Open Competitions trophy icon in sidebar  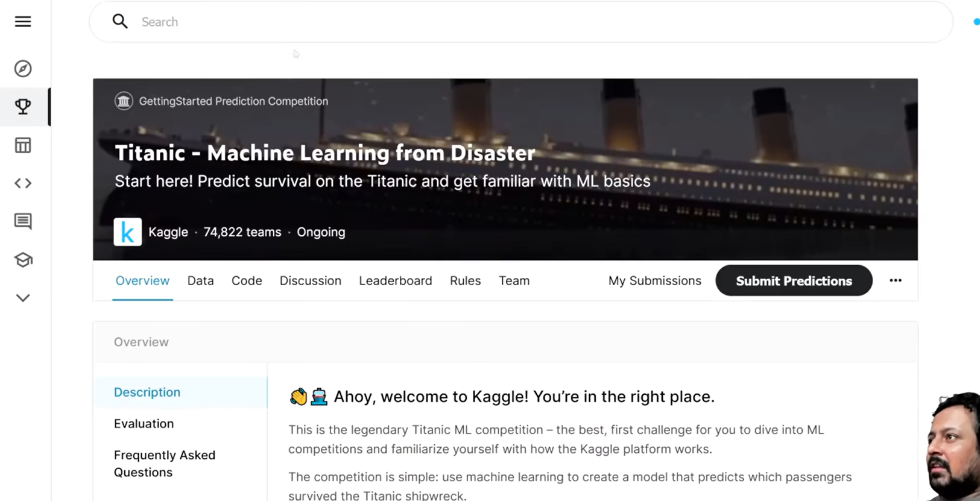tap(23, 107)
